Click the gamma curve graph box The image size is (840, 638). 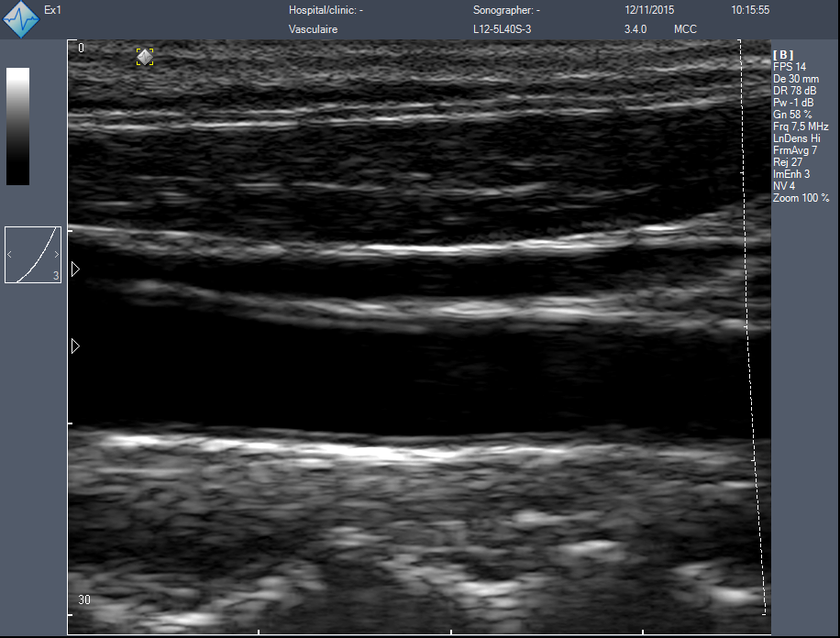(x=33, y=255)
